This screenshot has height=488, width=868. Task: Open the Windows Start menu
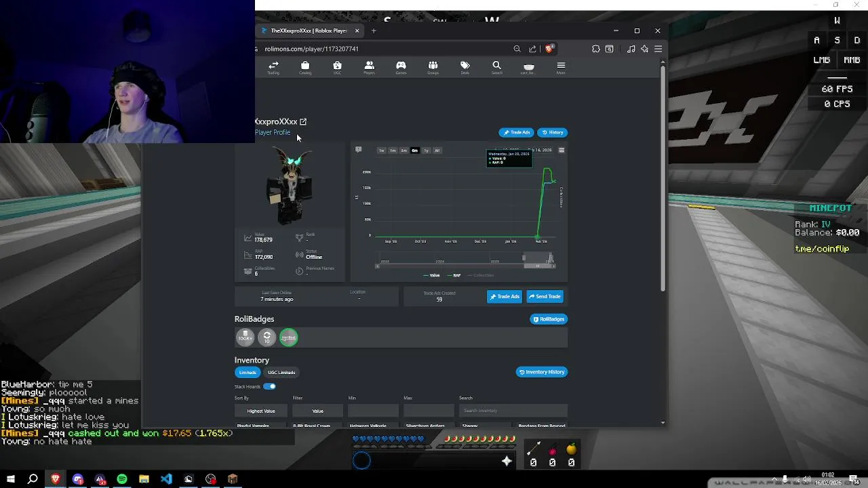(11, 479)
